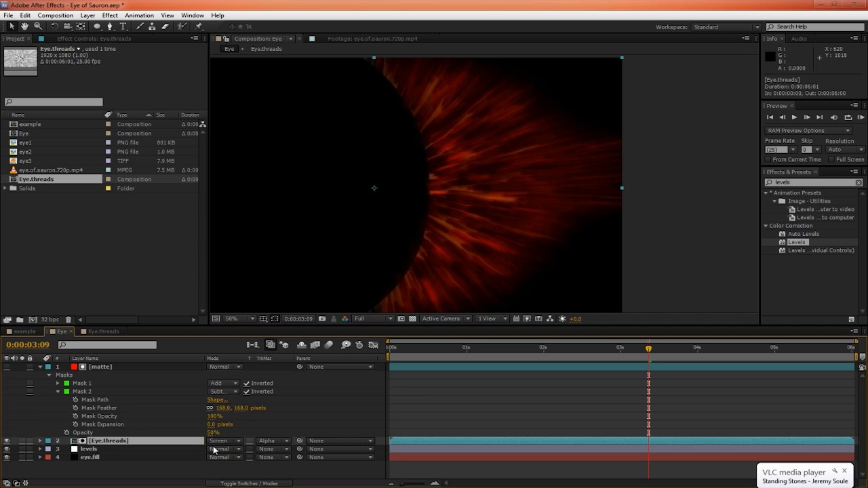Open the composition mini-flowchart icon
The height and width of the screenshot is (488, 868).
pos(252,345)
